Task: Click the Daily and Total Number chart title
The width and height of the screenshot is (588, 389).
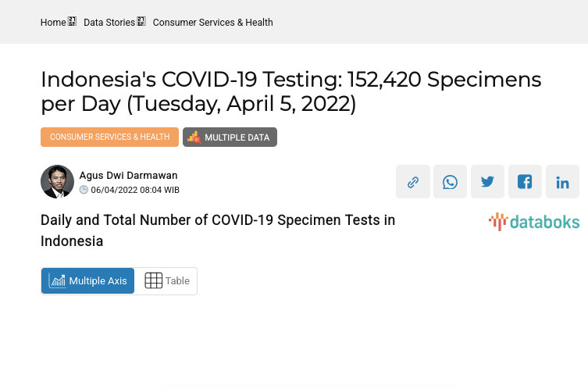Action: pos(218,230)
